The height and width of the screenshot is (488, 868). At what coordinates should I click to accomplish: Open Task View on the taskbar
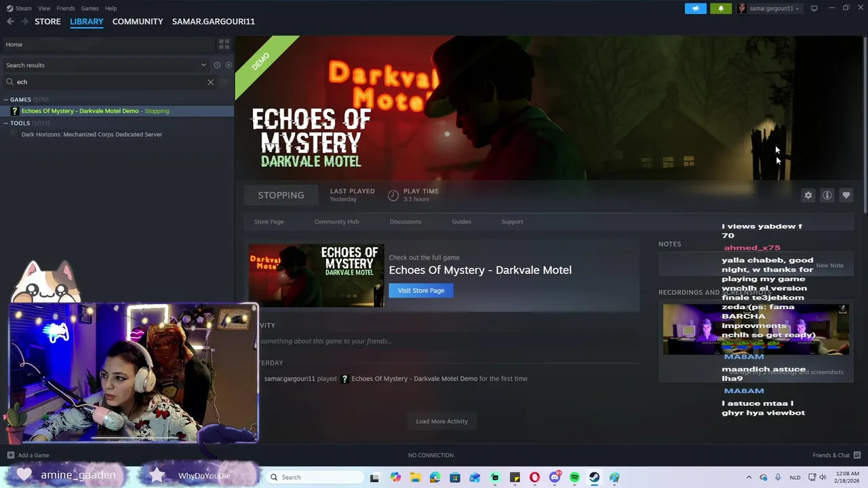[x=374, y=477]
